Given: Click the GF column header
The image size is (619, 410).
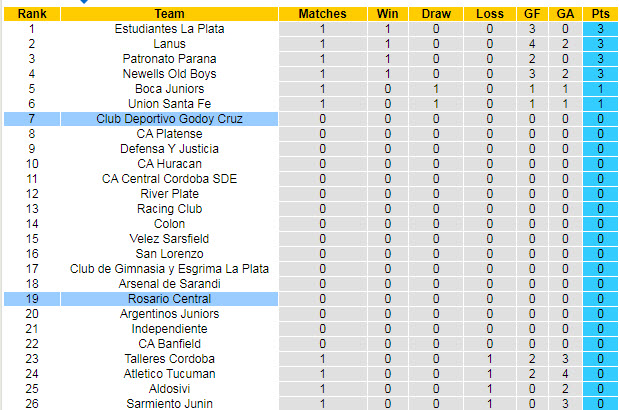Looking at the screenshot, I should (x=535, y=14).
